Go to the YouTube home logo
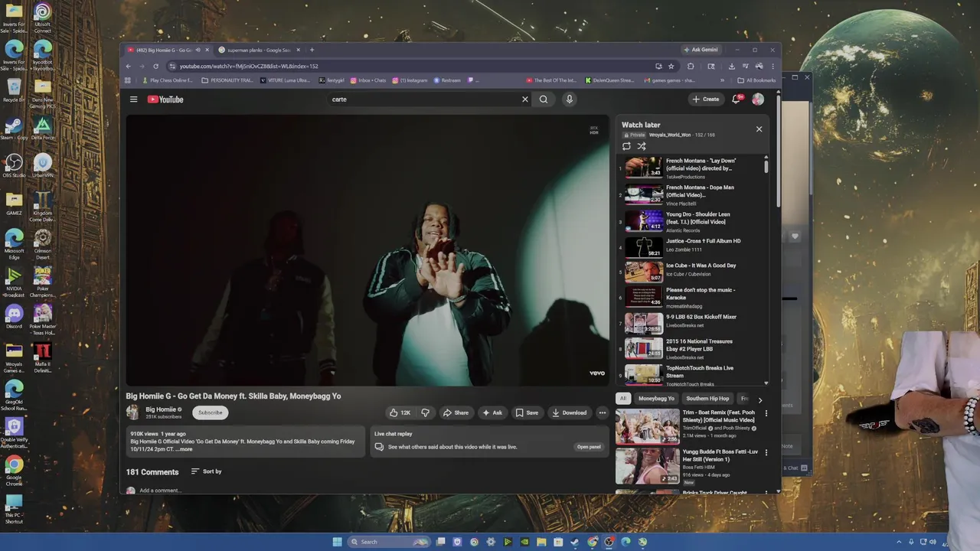Viewport: 980px width, 551px height. [x=165, y=99]
